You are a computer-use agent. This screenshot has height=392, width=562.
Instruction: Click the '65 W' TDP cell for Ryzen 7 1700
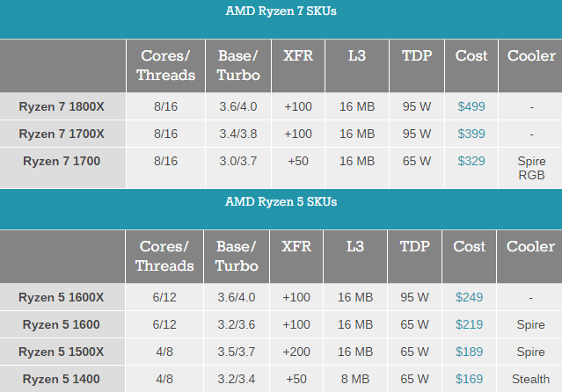point(417,168)
